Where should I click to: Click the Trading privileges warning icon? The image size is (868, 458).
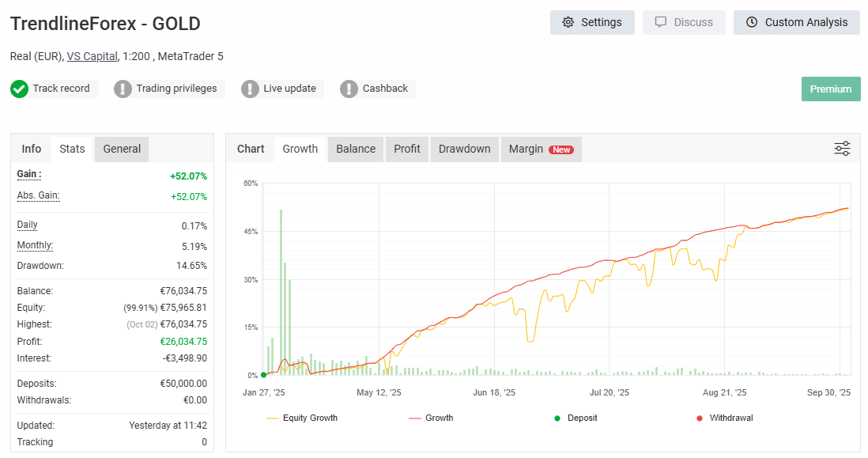click(x=123, y=89)
